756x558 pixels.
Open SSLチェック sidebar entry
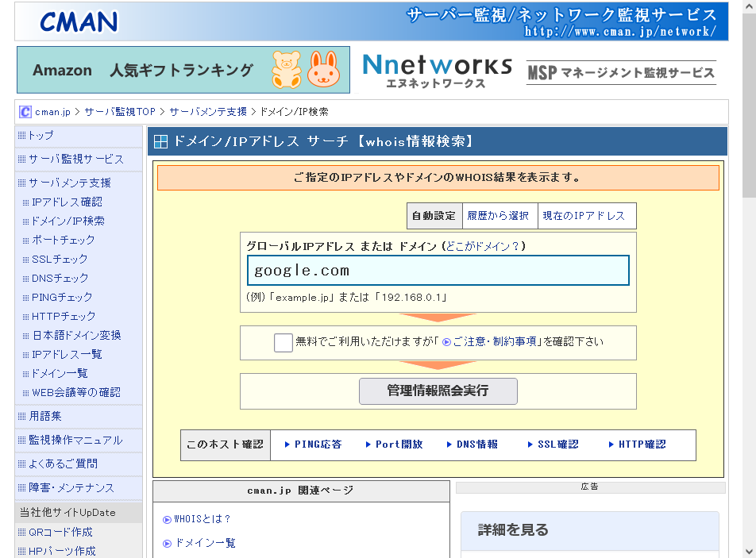(60, 260)
